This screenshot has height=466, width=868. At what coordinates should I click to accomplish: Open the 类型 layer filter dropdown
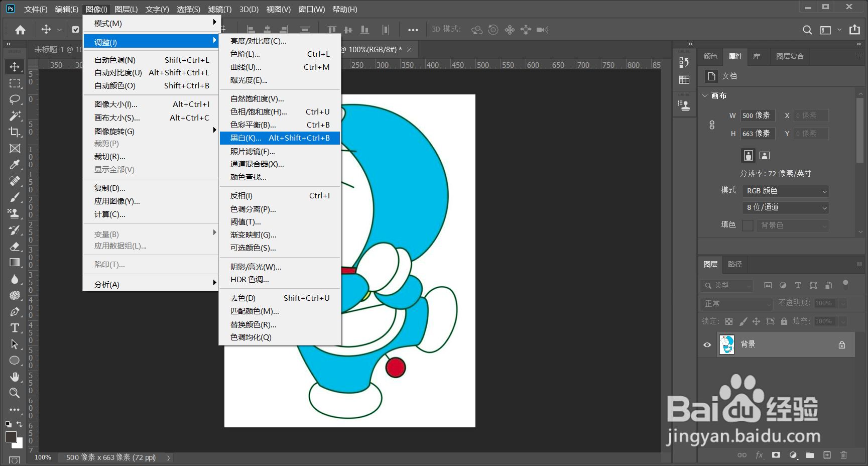coord(727,285)
